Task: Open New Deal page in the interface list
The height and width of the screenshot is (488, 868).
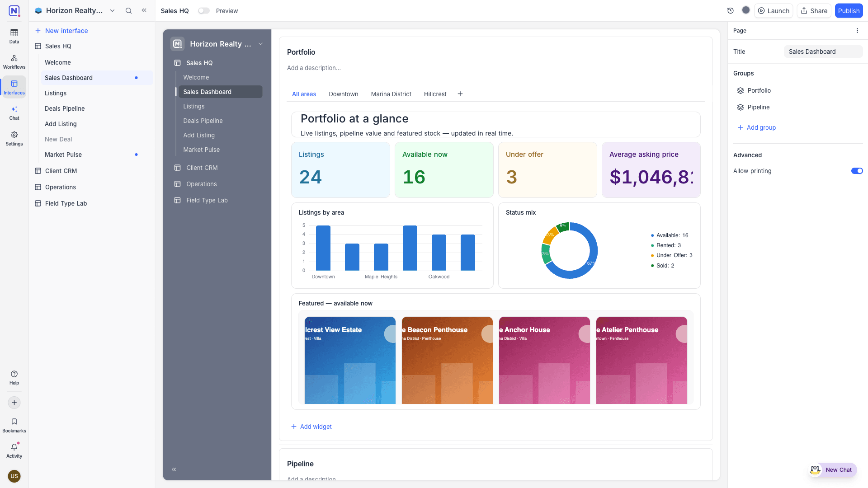Action: (x=97, y=139)
